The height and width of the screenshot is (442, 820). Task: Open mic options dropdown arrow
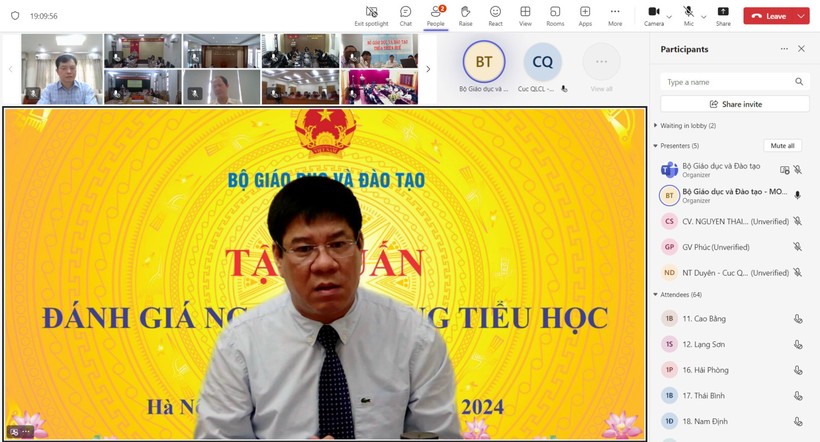(x=704, y=17)
